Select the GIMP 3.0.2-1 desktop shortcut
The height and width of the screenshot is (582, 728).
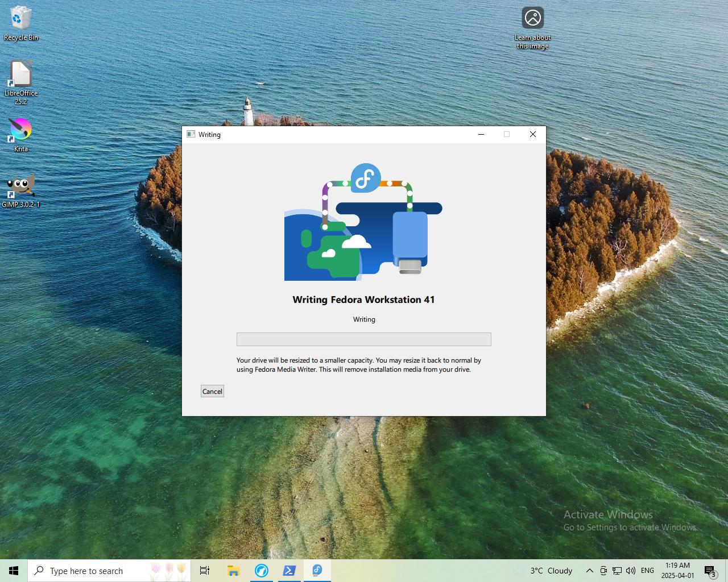tap(21, 191)
